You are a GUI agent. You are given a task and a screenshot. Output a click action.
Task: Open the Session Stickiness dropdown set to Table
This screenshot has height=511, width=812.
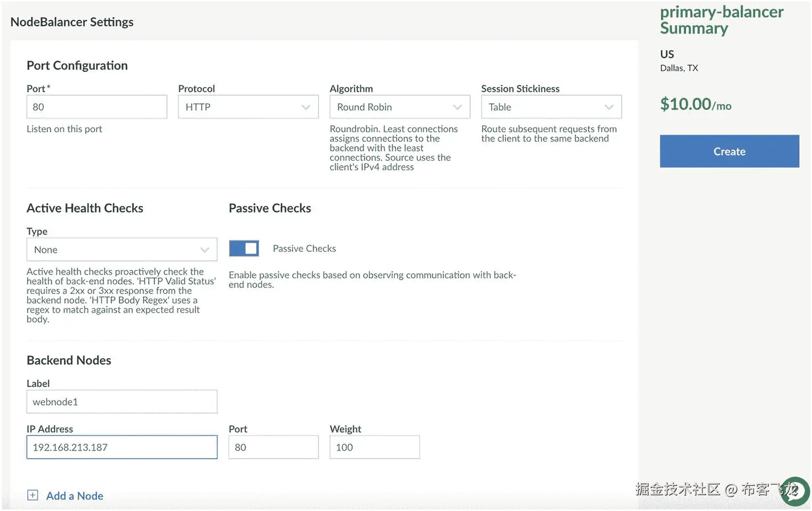point(550,107)
